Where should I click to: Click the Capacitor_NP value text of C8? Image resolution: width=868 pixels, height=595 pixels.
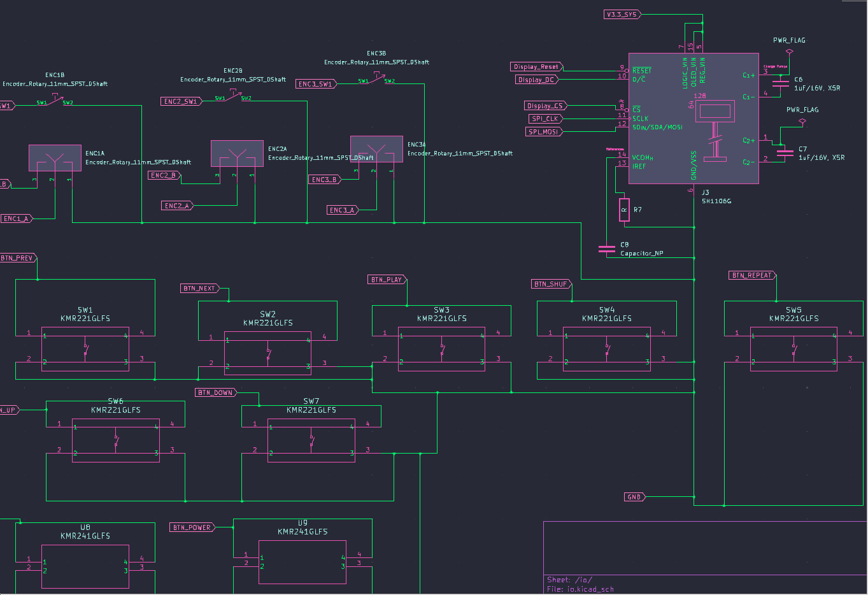point(642,254)
